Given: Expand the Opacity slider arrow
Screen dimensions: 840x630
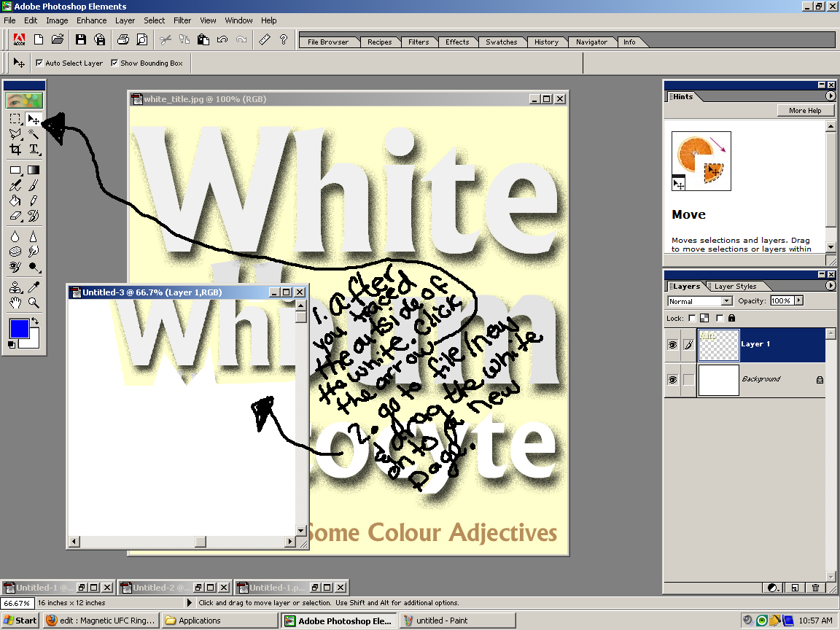Looking at the screenshot, I should tap(798, 300).
